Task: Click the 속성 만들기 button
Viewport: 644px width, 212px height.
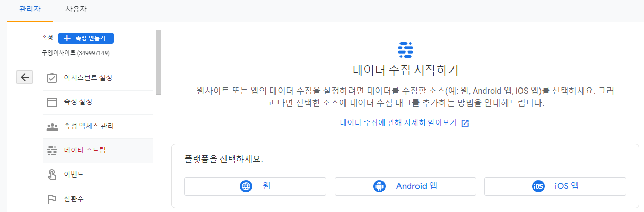Action: click(x=86, y=38)
